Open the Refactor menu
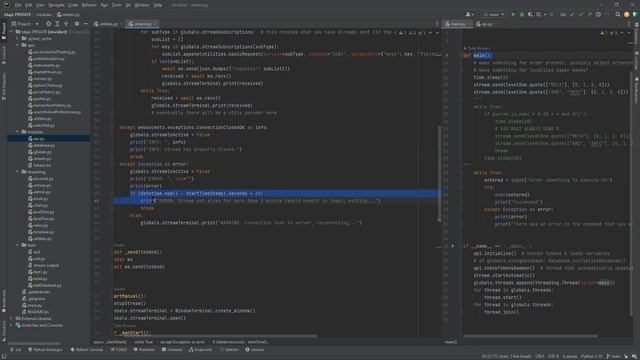 pos(89,5)
